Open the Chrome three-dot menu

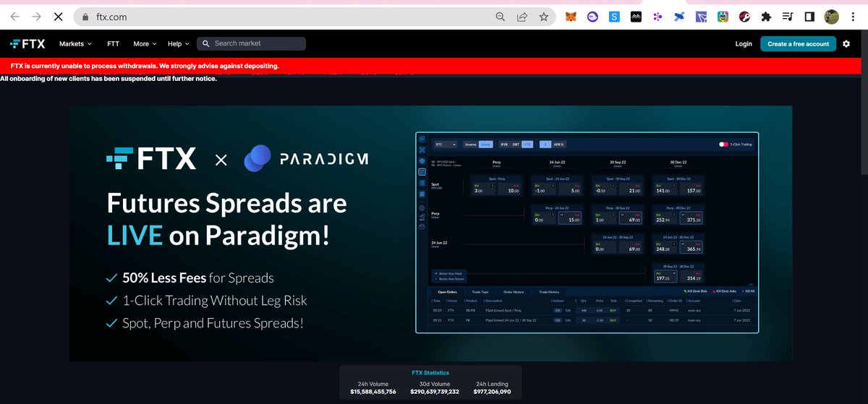click(855, 17)
